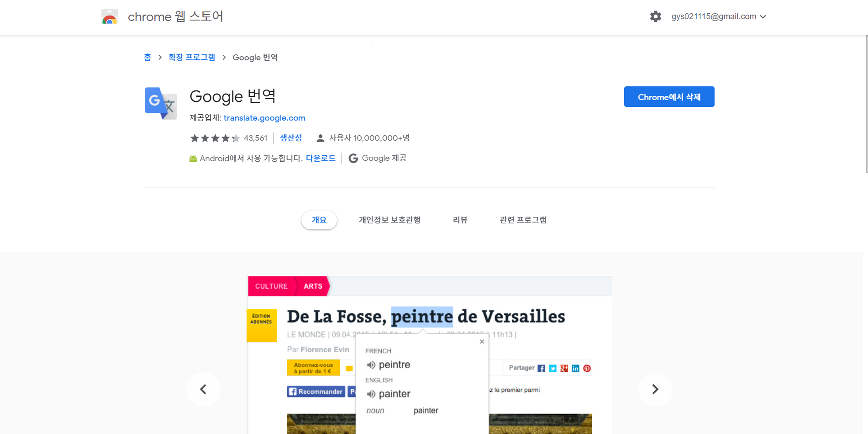868x434 pixels.
Task: Click the star rating icons
Action: click(x=215, y=138)
